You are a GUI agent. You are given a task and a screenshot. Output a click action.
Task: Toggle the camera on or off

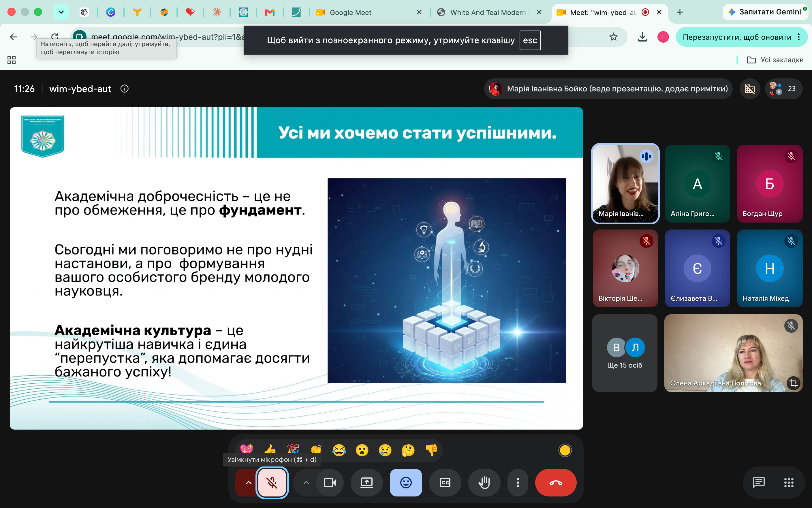(330, 482)
